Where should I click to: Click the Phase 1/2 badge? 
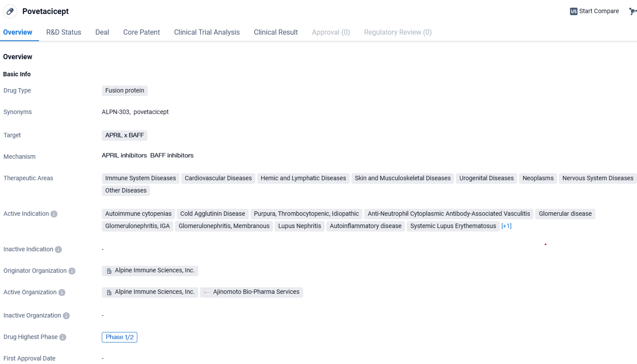point(119,337)
